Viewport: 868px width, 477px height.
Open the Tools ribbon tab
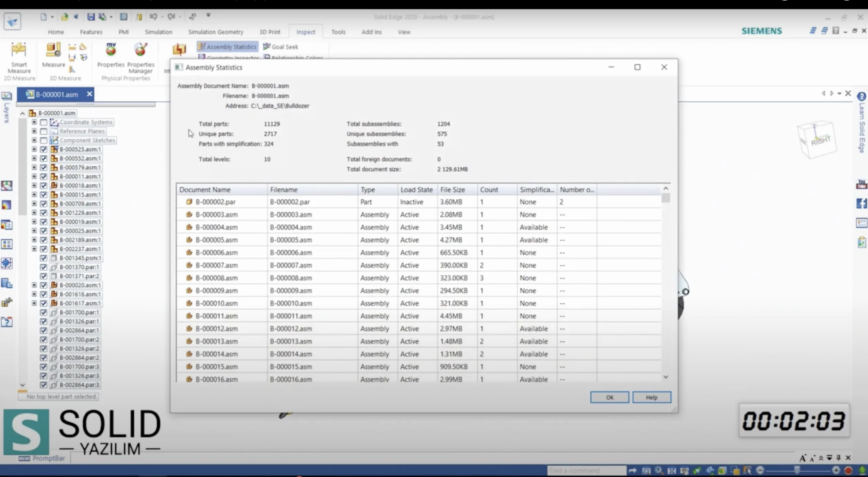coord(338,32)
